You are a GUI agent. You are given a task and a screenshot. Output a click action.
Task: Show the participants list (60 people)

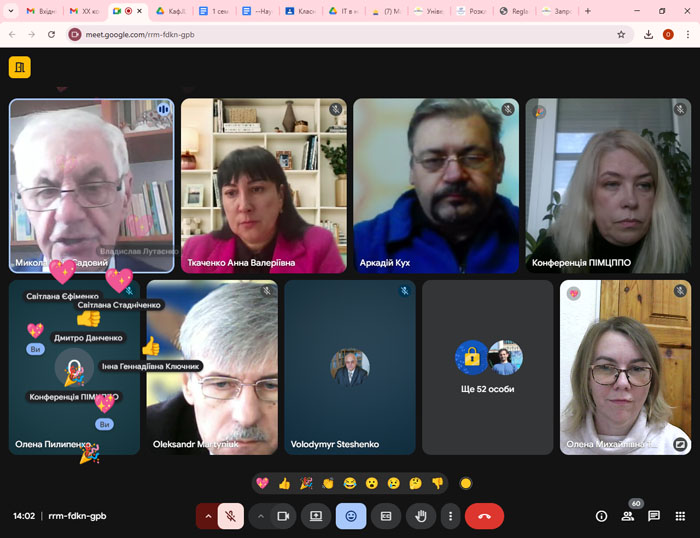click(x=628, y=516)
